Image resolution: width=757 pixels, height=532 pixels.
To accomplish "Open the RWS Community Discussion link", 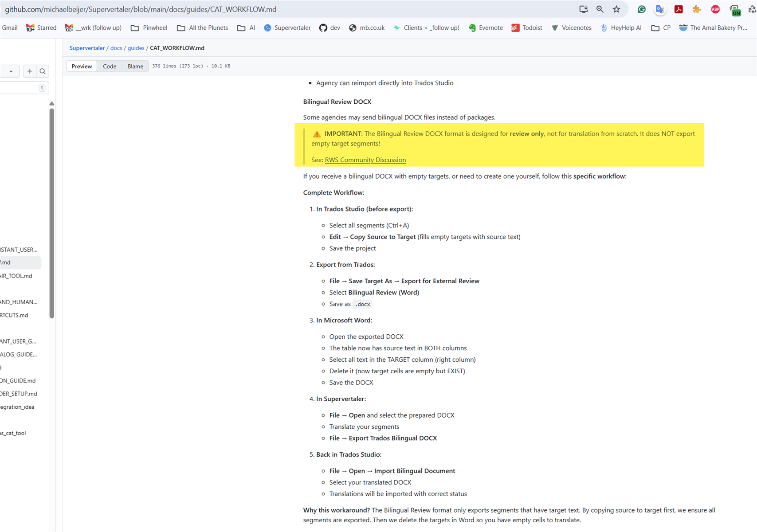I will point(365,160).
